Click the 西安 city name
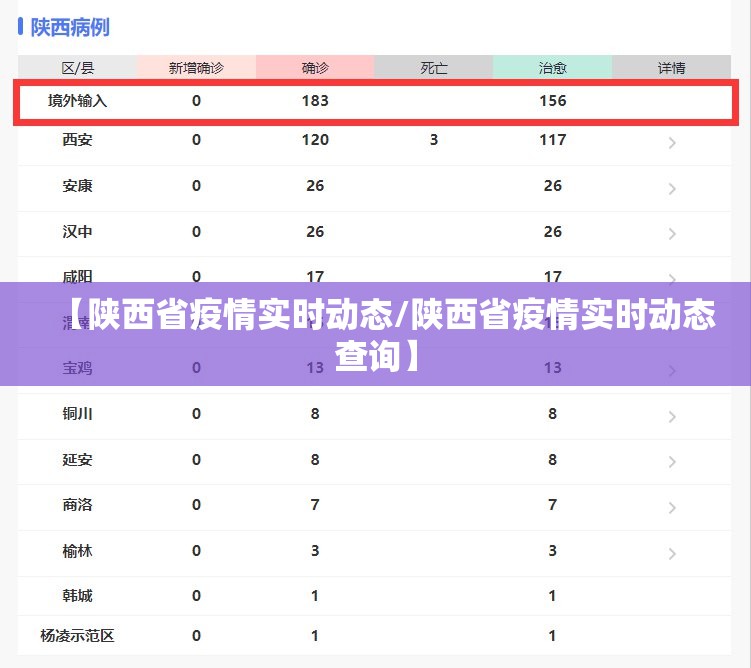Viewport: 751px width, 668px height. (77, 140)
